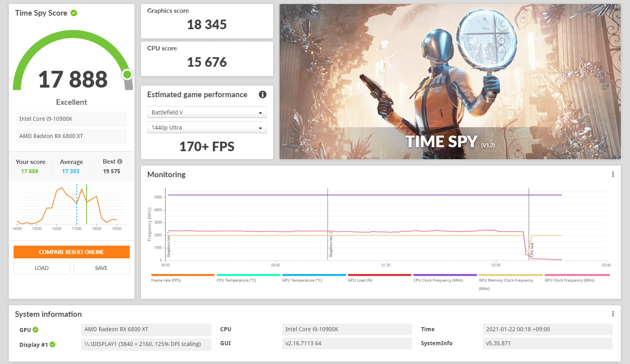Click the info icon next to Best score

click(120, 162)
